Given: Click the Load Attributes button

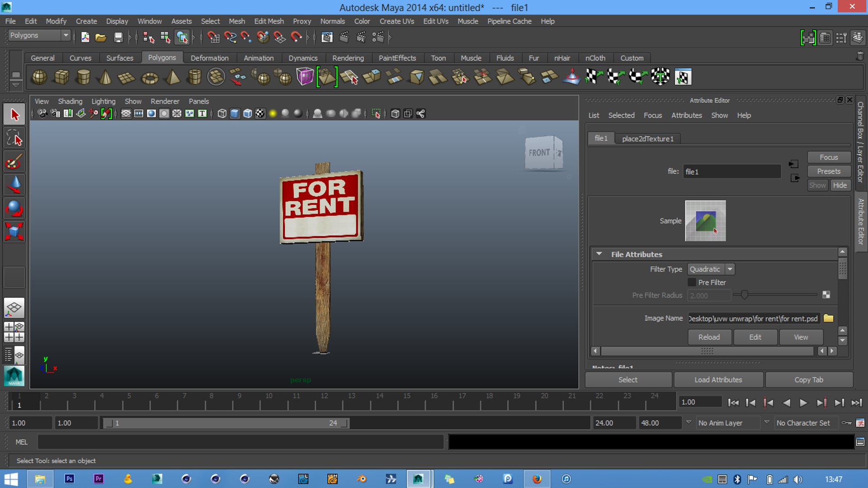Looking at the screenshot, I should tap(718, 380).
